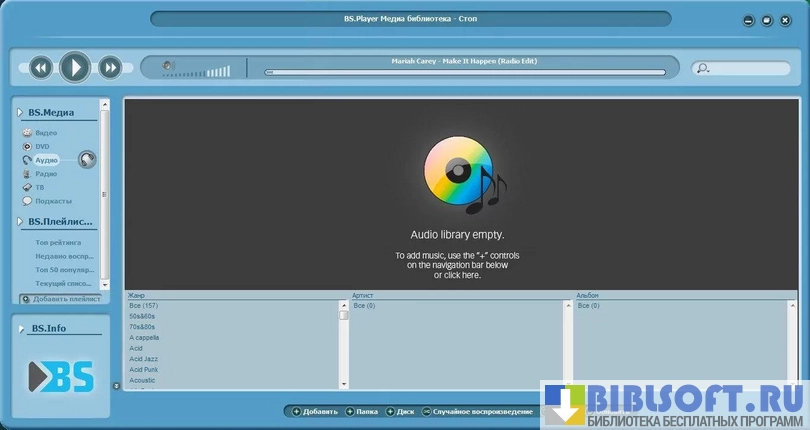
Task: Collapse the BS.Плейлисты section
Action: click(x=20, y=222)
